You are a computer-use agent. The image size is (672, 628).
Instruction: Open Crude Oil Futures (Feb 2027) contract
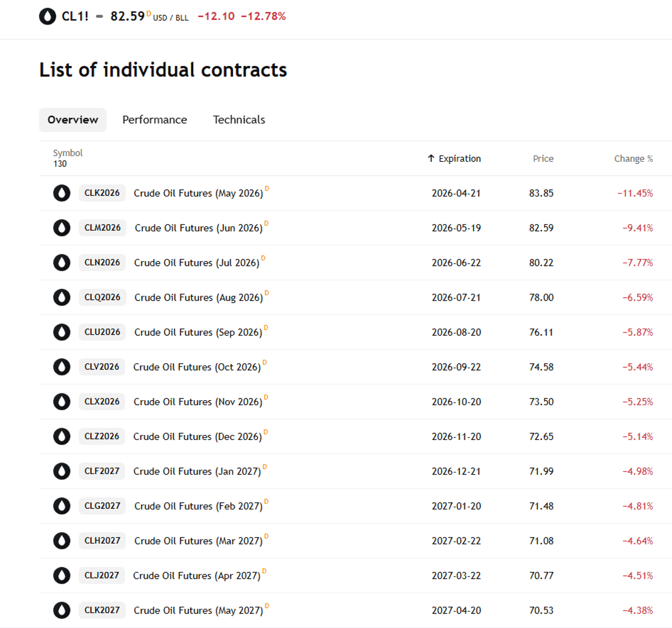[198, 506]
